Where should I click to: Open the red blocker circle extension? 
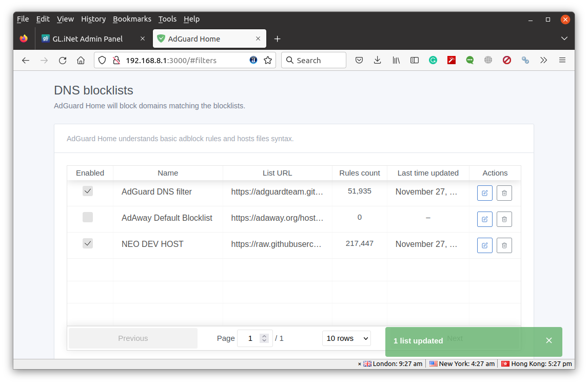(x=506, y=60)
